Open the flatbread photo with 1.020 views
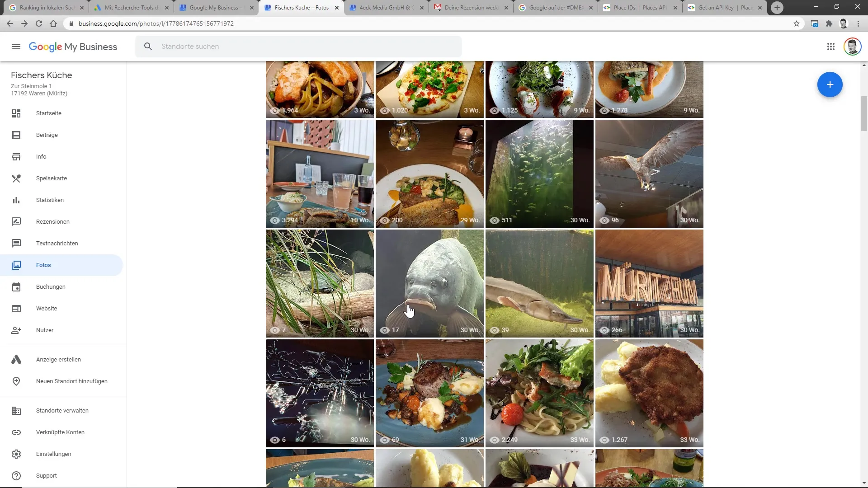868x488 pixels. coord(429,89)
